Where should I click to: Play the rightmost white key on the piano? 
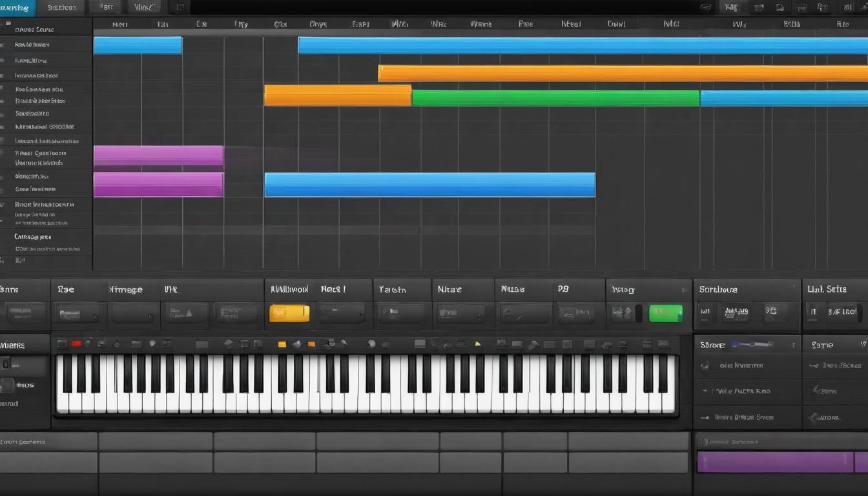click(668, 403)
